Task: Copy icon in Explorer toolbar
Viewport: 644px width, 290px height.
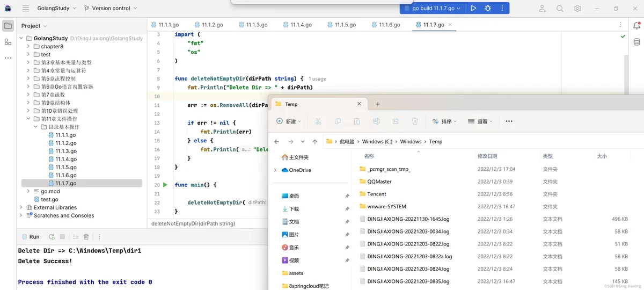Action: (x=338, y=121)
